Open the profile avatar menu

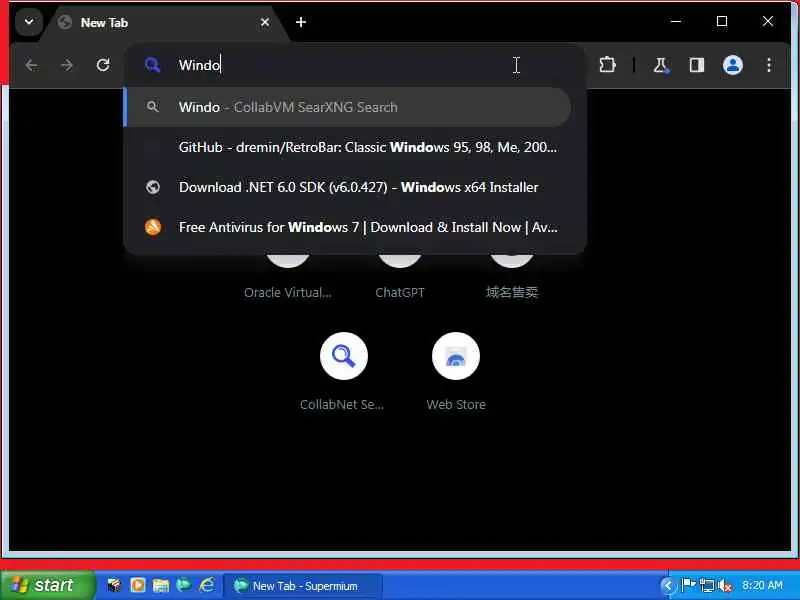(733, 65)
